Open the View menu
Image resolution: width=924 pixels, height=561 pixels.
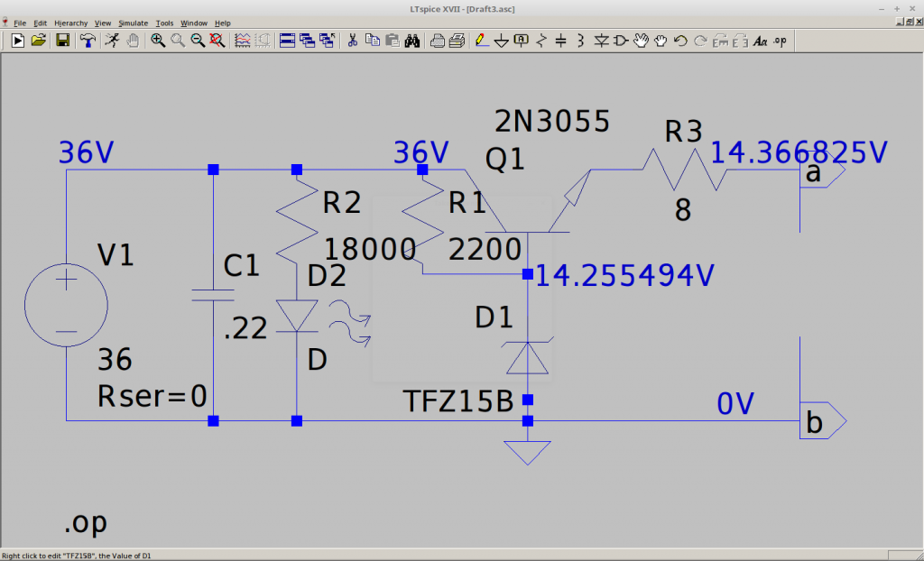click(x=103, y=23)
